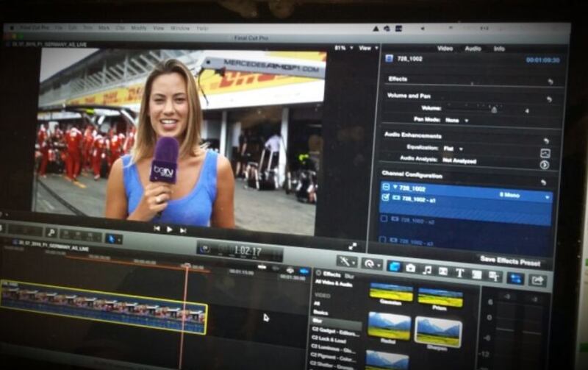Viewport: 588px width, 370px height.
Task: Open the Modify menu
Action: [138, 28]
